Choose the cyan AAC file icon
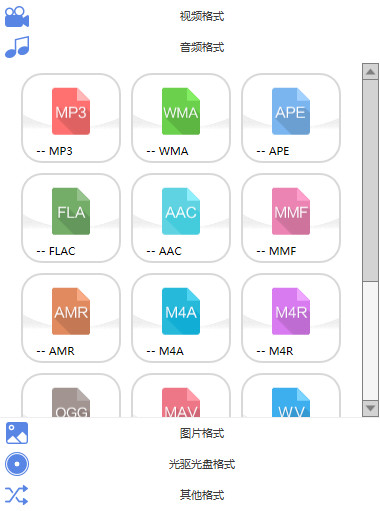Viewport: 380px width, 511px height. click(x=181, y=211)
